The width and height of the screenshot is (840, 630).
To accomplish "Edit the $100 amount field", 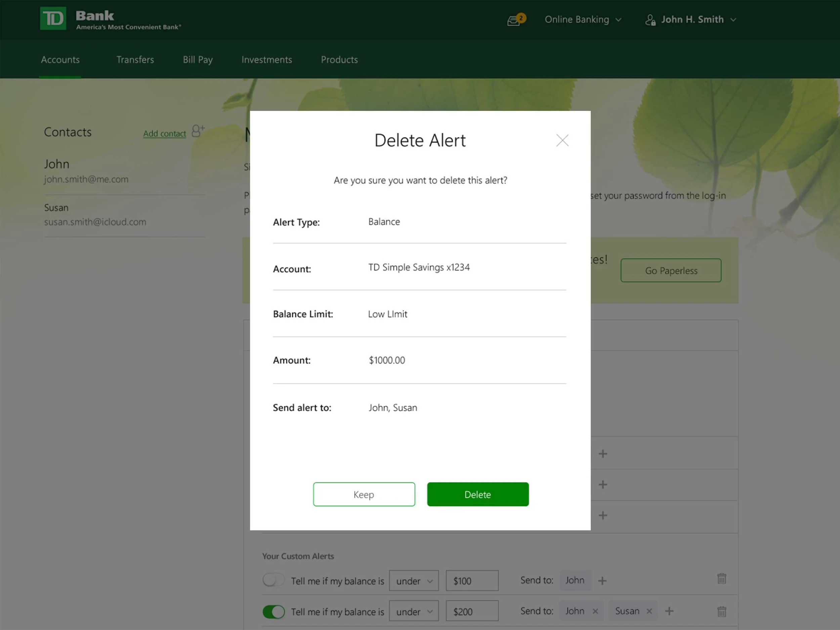I will pos(472,581).
